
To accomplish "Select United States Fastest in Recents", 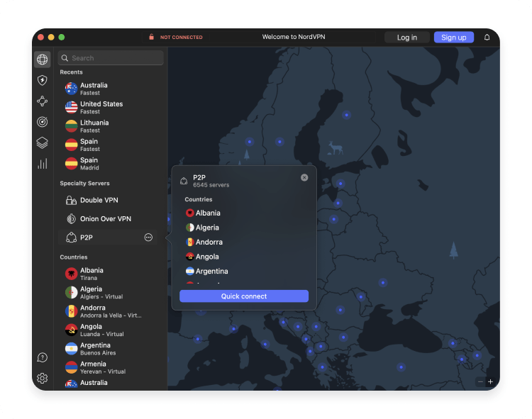I will 109,107.
